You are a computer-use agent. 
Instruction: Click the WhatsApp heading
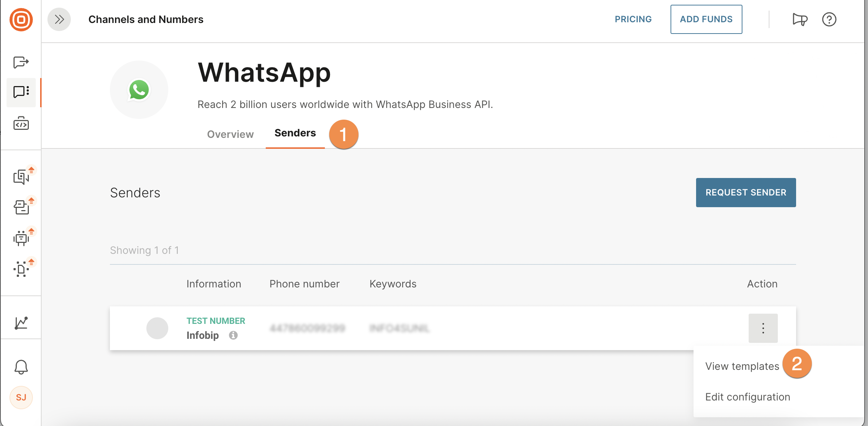click(264, 73)
